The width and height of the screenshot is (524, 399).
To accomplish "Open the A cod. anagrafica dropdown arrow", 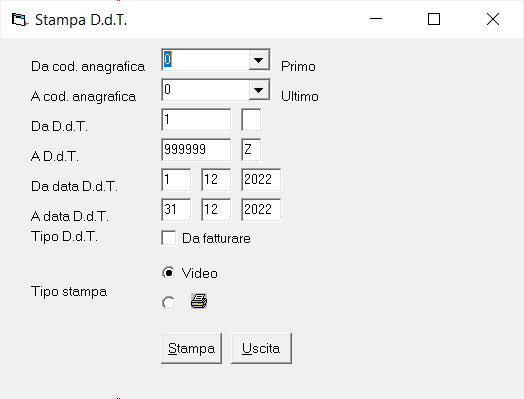I will click(x=258, y=90).
